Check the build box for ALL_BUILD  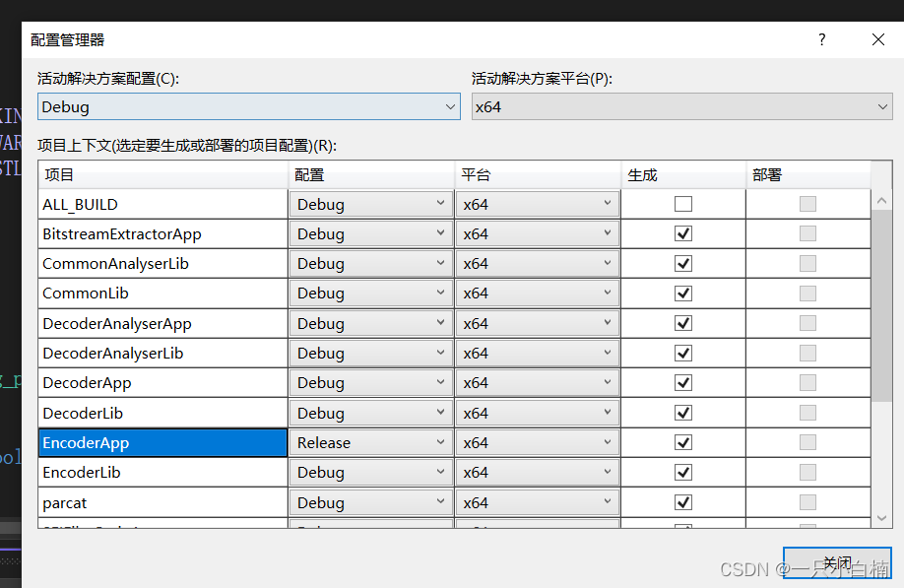click(x=683, y=204)
